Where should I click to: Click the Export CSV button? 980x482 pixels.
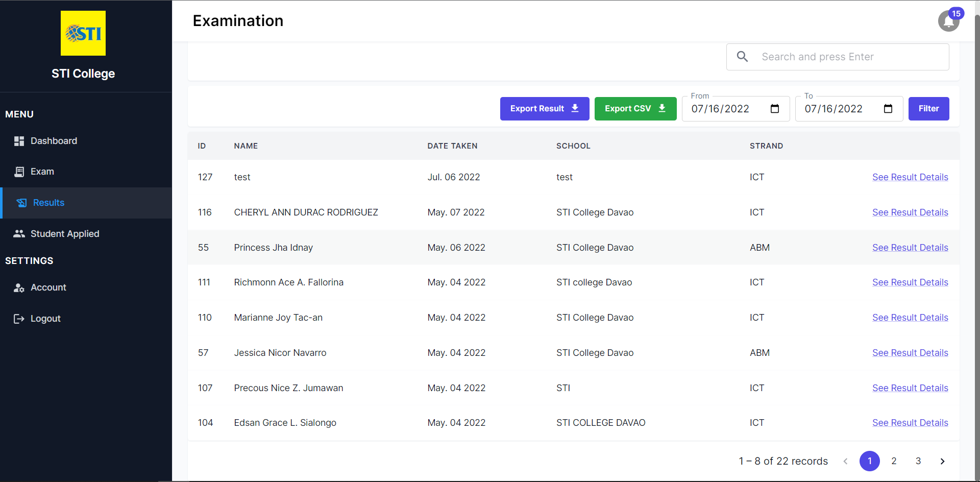tap(635, 109)
